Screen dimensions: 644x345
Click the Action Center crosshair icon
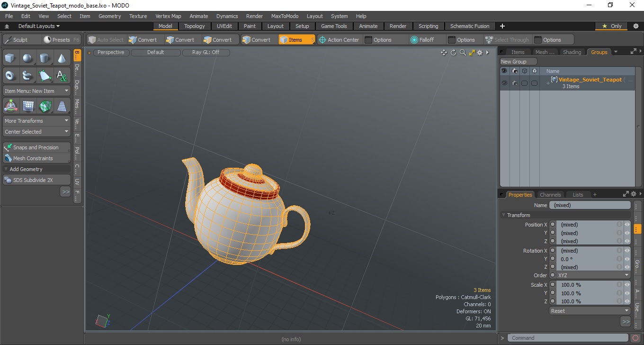pos(322,40)
